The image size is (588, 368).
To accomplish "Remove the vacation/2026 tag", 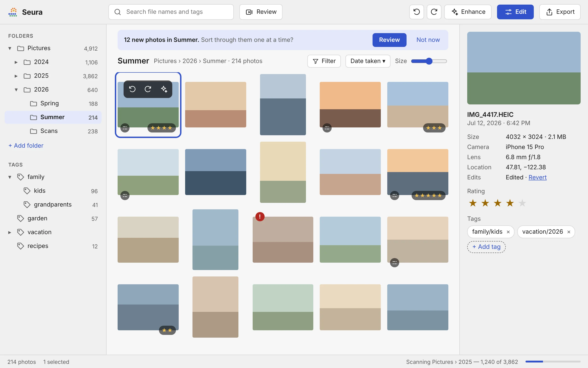I will (568, 232).
